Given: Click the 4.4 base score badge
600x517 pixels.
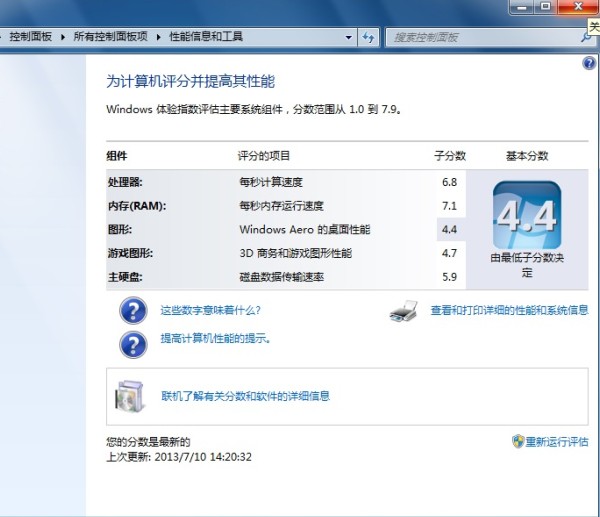Looking at the screenshot, I should [527, 215].
